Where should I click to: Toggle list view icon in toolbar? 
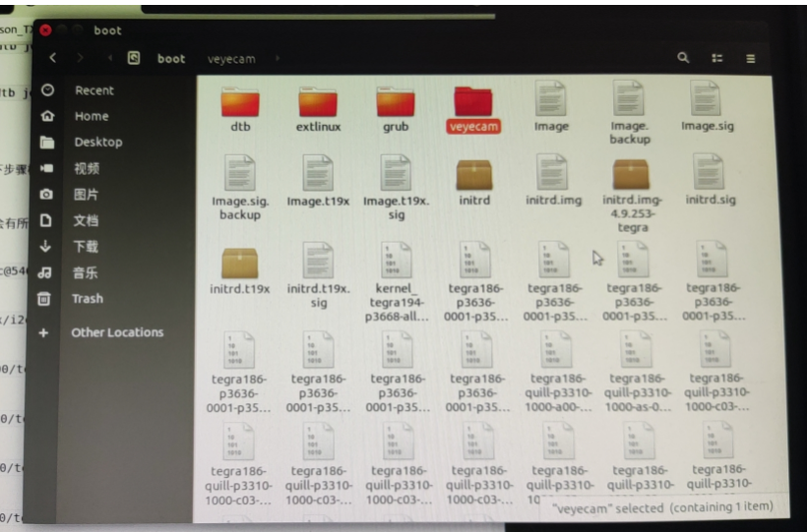coord(716,58)
